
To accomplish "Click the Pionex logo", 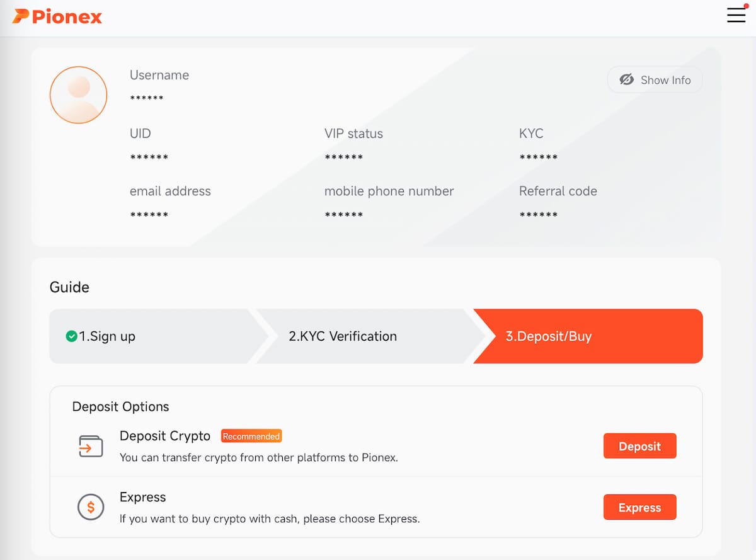I will tap(57, 16).
